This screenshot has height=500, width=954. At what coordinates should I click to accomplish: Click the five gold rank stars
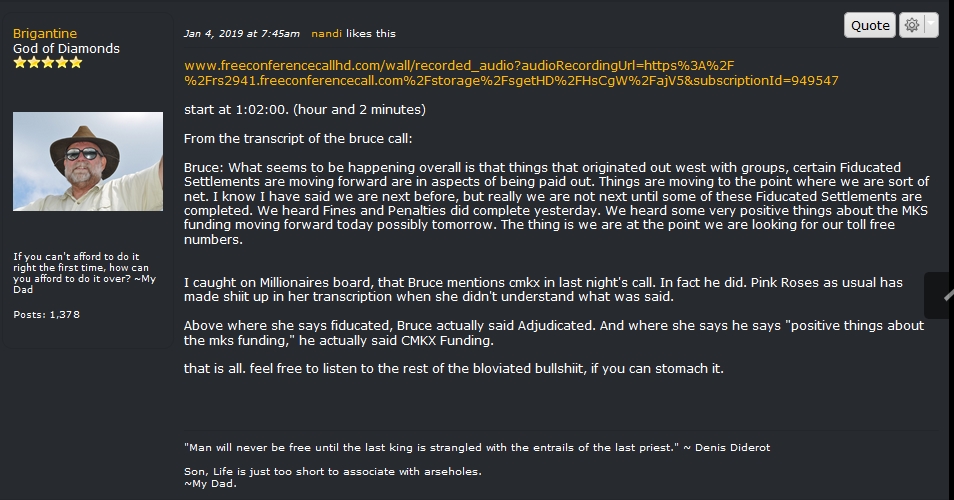coord(47,63)
